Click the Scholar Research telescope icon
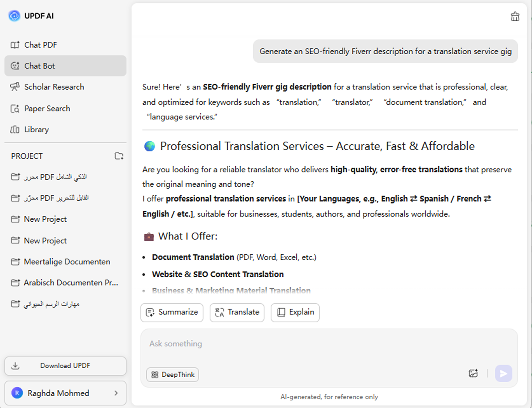 pyautogui.click(x=15, y=87)
